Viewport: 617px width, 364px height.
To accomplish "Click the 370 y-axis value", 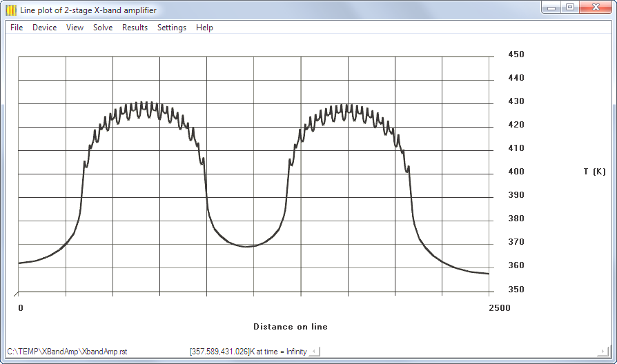I will [516, 242].
